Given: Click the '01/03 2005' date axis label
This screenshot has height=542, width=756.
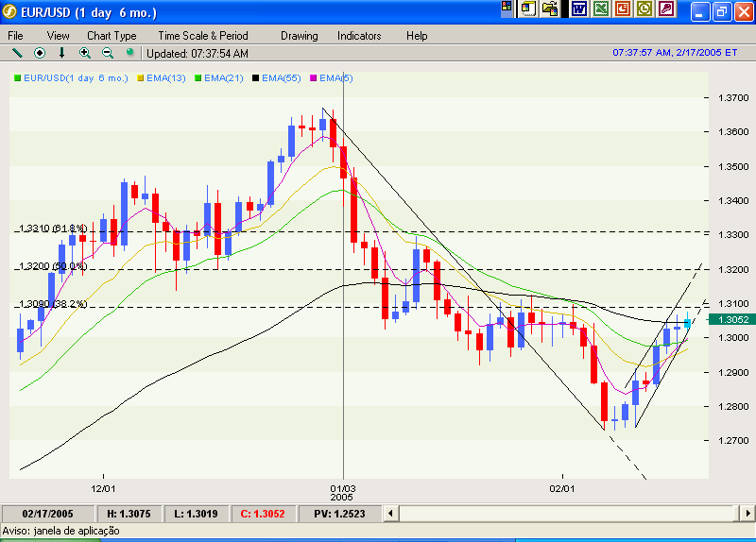Looking at the screenshot, I should point(343,493).
